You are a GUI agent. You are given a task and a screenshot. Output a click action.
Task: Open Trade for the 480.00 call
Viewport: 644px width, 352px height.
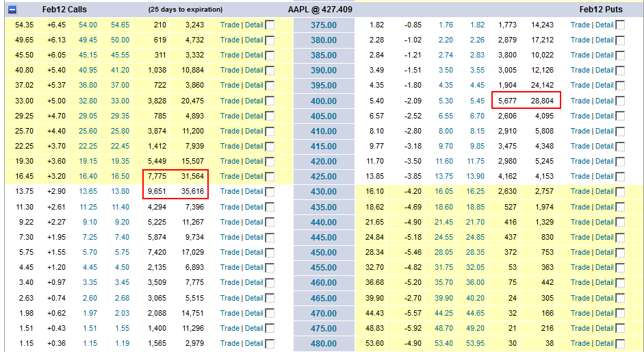pyautogui.click(x=229, y=343)
